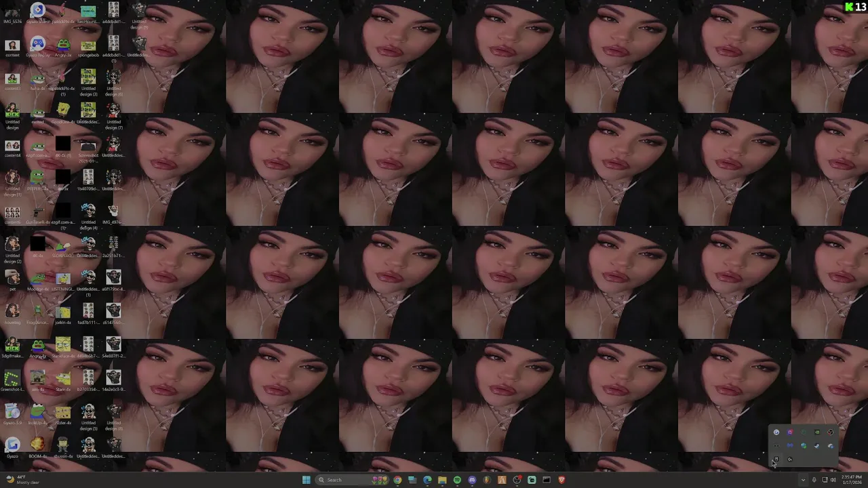
Task: Open File Explorer from the taskbar
Action: point(442,480)
